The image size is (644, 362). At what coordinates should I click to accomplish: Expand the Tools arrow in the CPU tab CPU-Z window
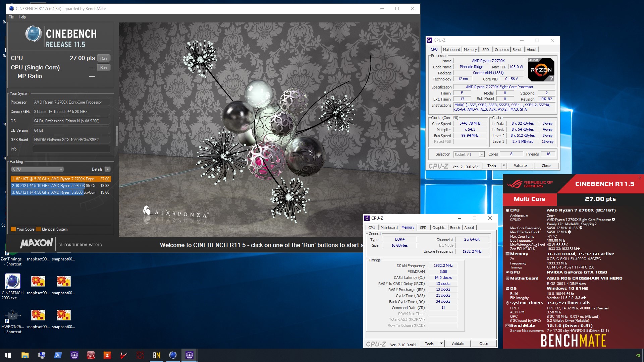point(504,166)
